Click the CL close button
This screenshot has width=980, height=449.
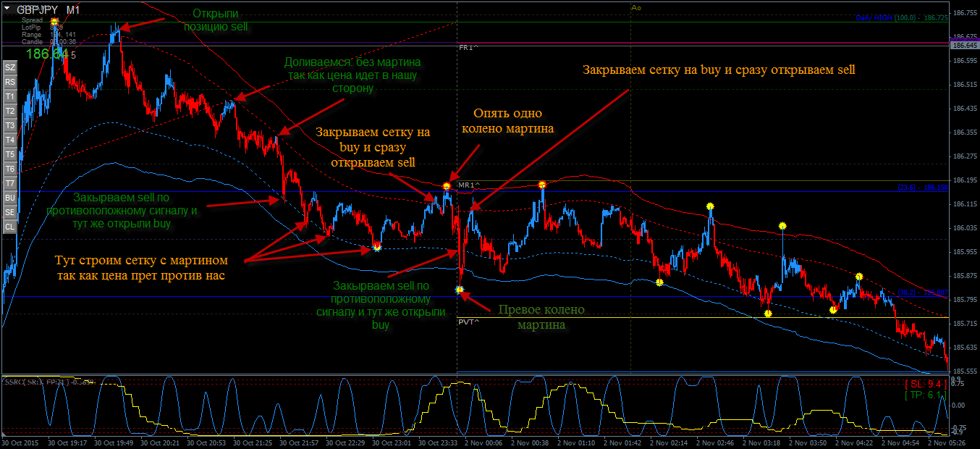click(x=10, y=227)
